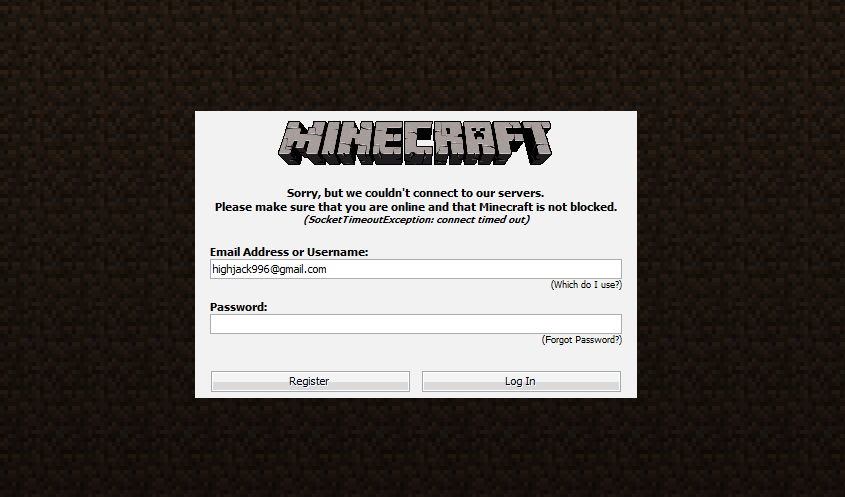Focus the Email Address or Username field

[415, 269]
